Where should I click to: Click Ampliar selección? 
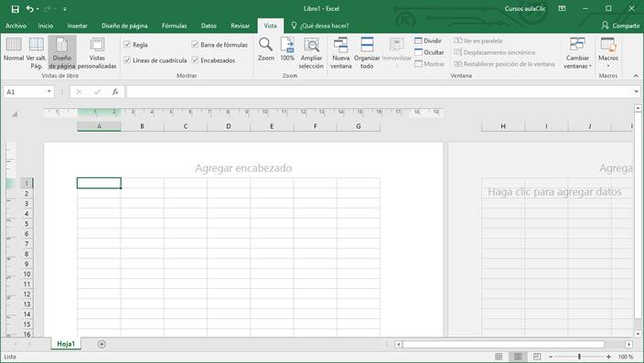point(311,52)
